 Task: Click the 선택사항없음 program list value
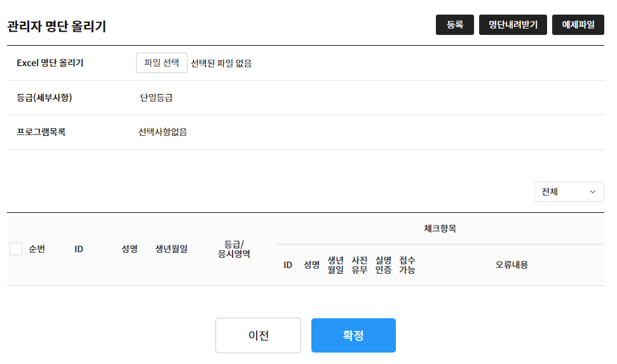(x=163, y=132)
